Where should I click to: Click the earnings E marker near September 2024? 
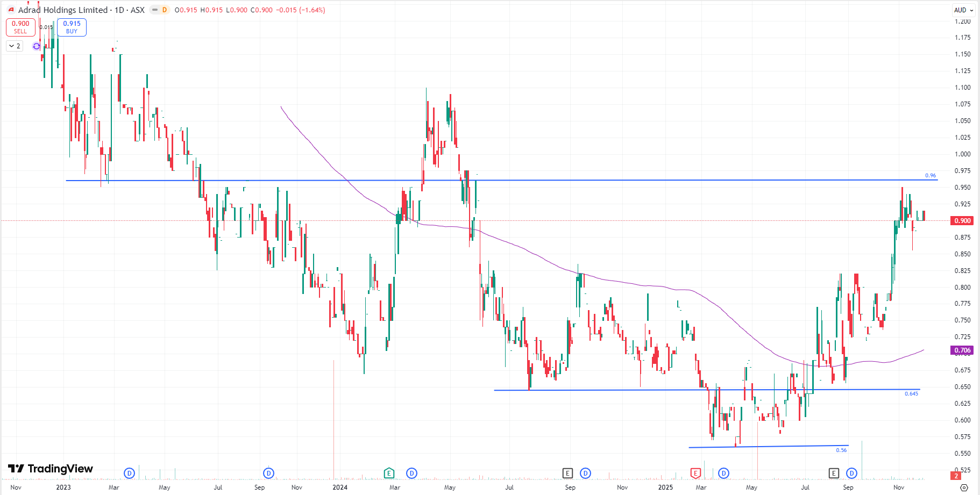567,473
